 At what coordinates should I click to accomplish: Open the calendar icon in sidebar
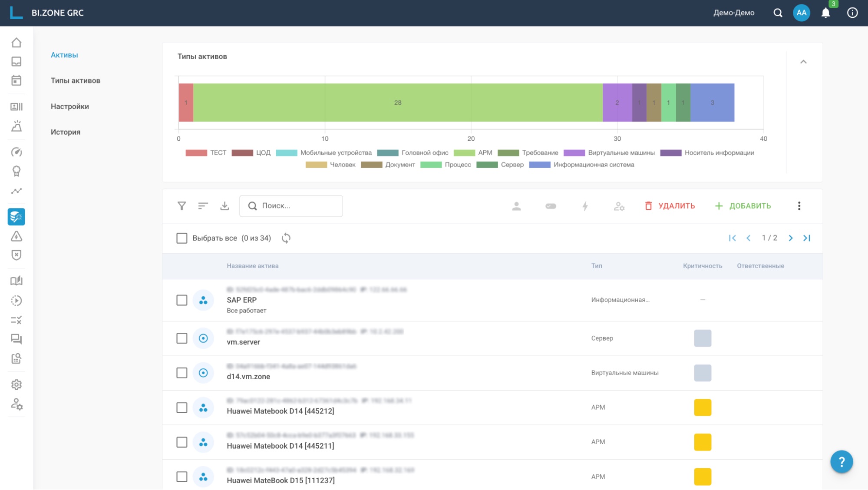(17, 81)
